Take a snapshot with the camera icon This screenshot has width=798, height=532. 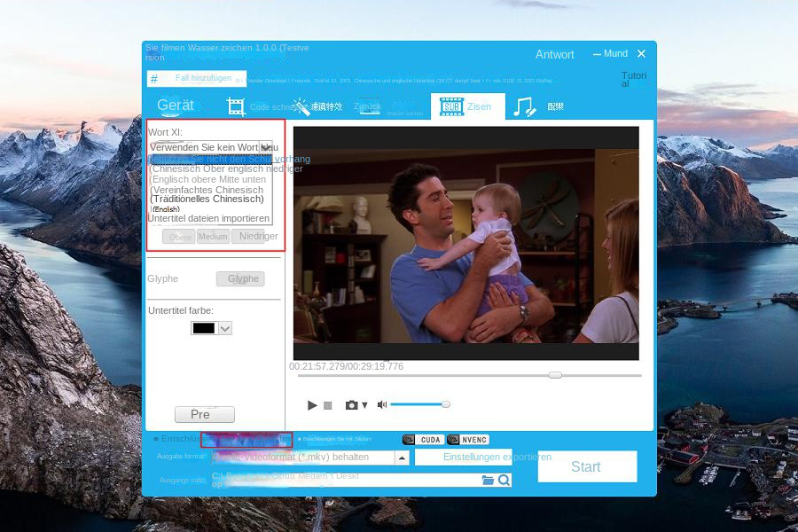(x=351, y=405)
